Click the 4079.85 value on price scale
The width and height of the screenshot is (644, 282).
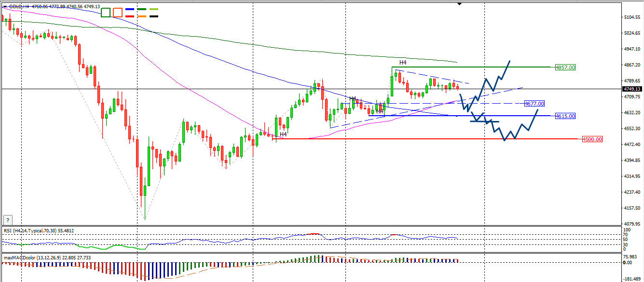click(632, 224)
